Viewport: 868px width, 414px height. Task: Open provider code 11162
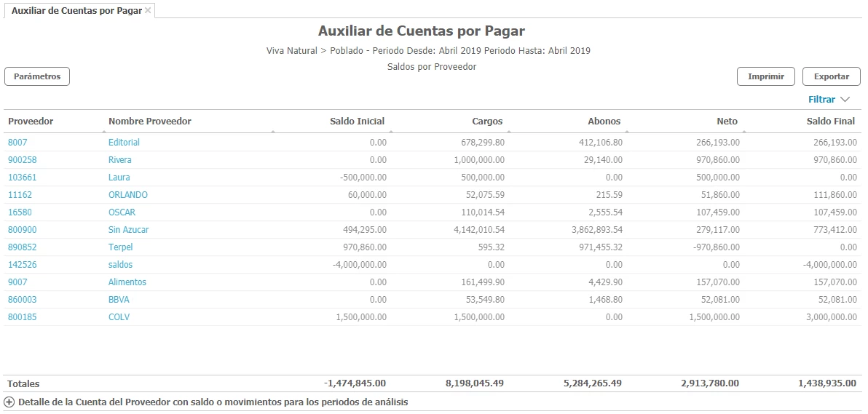[x=20, y=195]
